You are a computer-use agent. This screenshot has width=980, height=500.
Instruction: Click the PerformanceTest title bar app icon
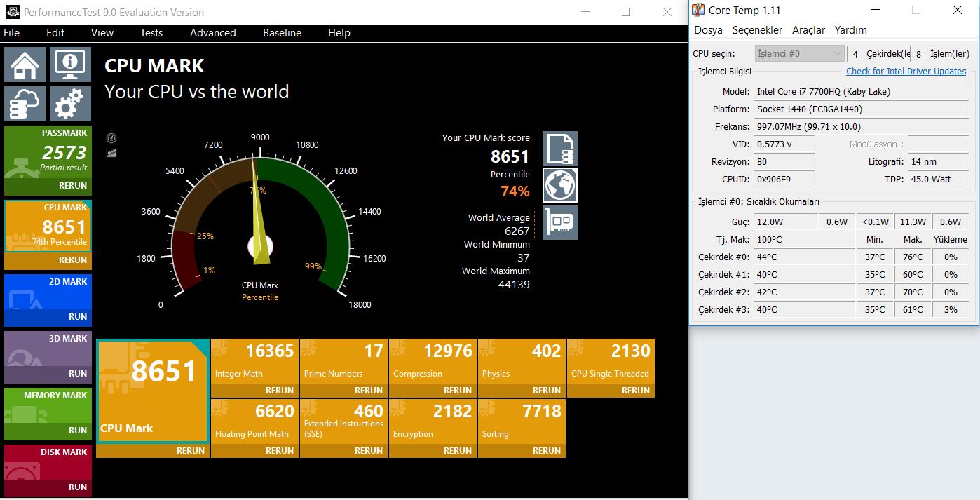click(x=11, y=12)
